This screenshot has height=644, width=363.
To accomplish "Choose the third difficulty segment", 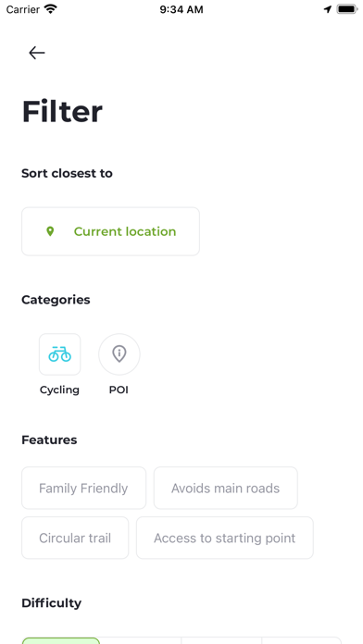I will click(221, 640).
